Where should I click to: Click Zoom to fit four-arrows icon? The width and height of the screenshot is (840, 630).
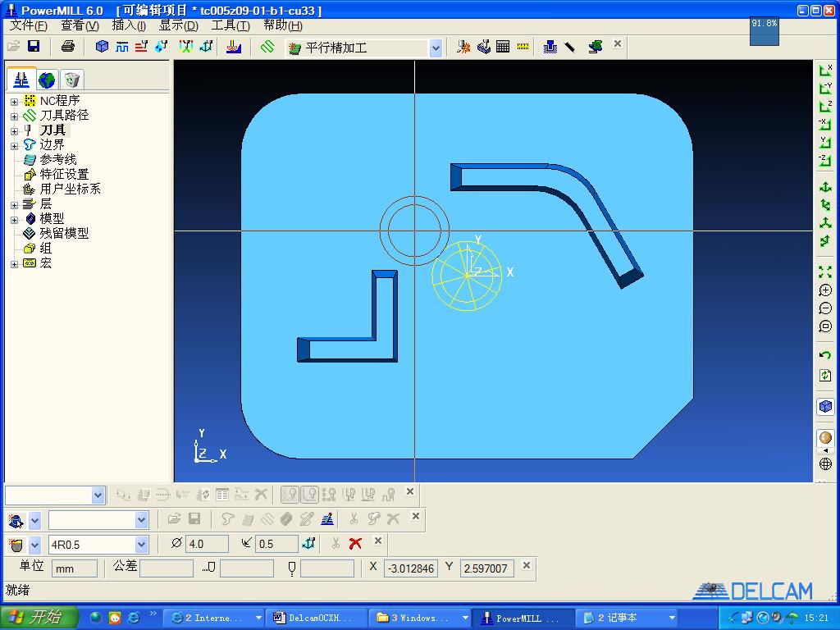(825, 272)
